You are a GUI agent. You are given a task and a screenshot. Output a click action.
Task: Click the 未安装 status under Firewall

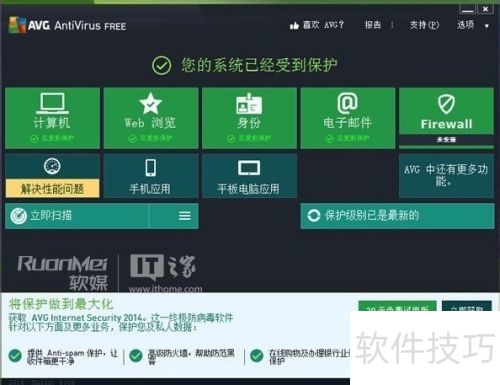coord(446,140)
